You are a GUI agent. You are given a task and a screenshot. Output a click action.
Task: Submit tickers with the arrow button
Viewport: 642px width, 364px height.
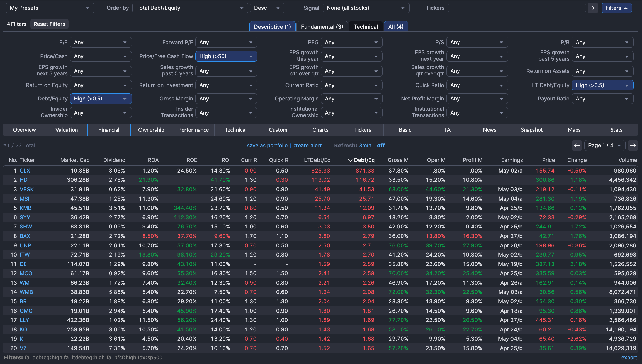click(593, 8)
